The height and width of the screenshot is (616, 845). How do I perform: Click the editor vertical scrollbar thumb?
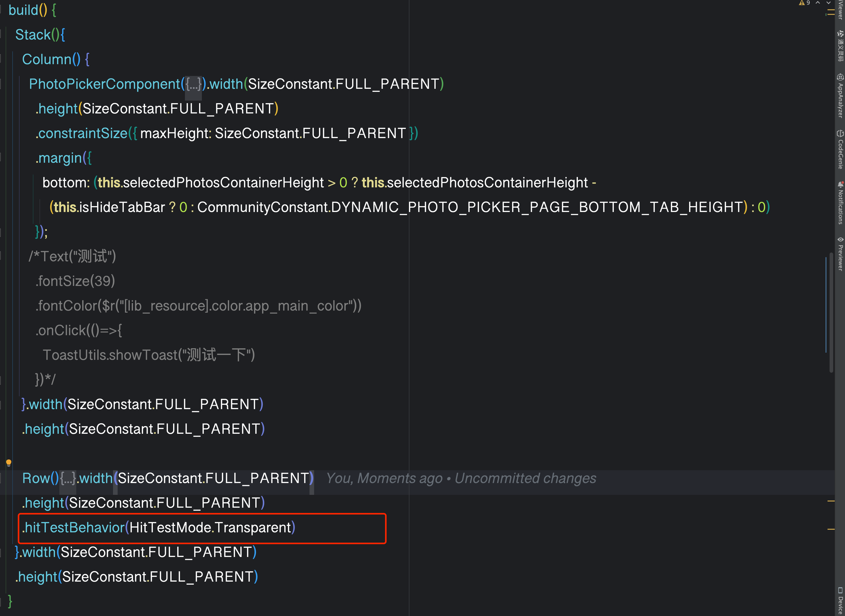tap(831, 312)
